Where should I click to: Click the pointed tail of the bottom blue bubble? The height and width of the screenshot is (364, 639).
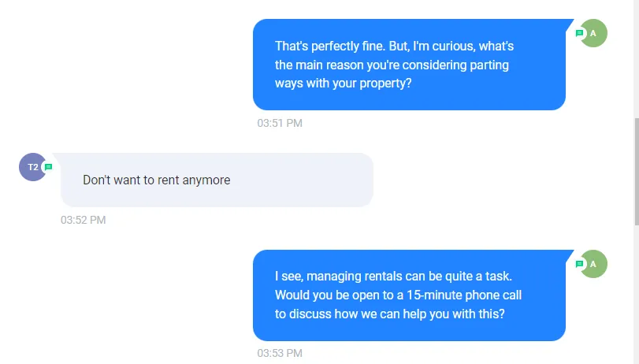pyautogui.click(x=569, y=254)
